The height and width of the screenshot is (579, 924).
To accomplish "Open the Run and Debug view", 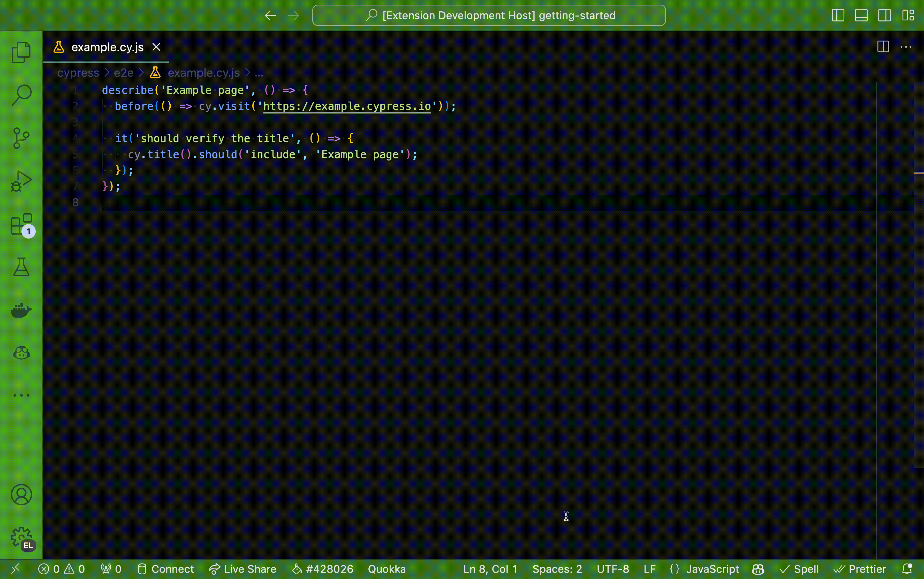I will tap(21, 181).
